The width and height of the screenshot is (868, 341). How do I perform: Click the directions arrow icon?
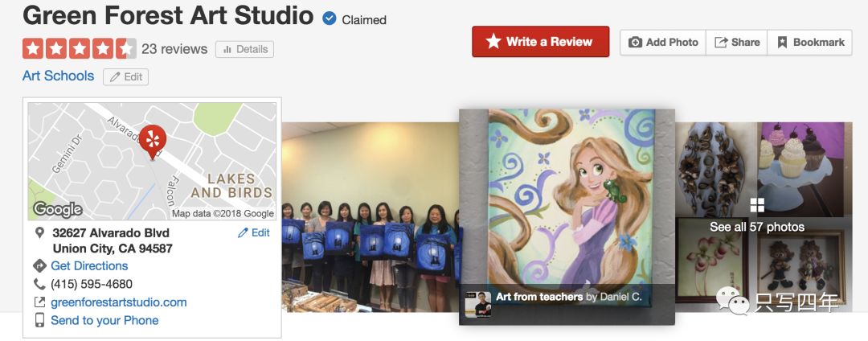pyautogui.click(x=39, y=265)
